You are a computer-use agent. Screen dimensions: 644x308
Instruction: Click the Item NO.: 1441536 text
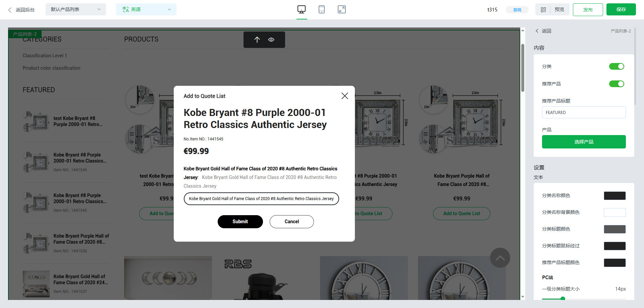70,251
